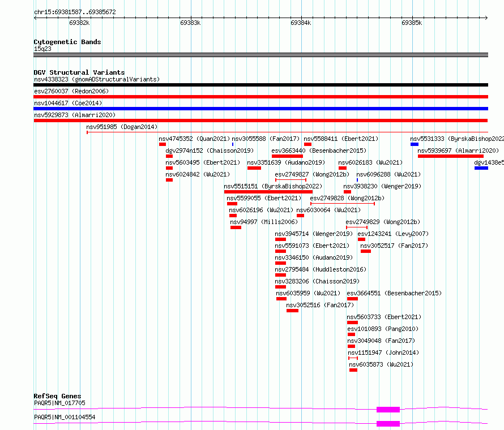Click the nsv4338323 gnomADStructuralVariants label
504x430 pixels.
(x=97, y=79)
